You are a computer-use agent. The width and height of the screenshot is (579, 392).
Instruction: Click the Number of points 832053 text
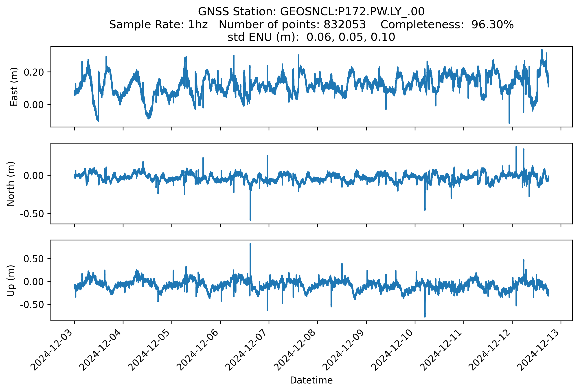pyautogui.click(x=292, y=25)
